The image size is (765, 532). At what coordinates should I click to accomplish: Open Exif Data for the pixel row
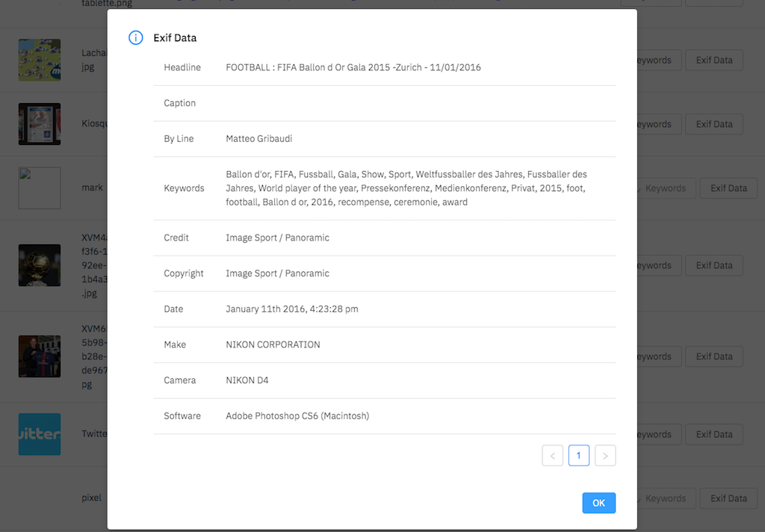pos(728,498)
